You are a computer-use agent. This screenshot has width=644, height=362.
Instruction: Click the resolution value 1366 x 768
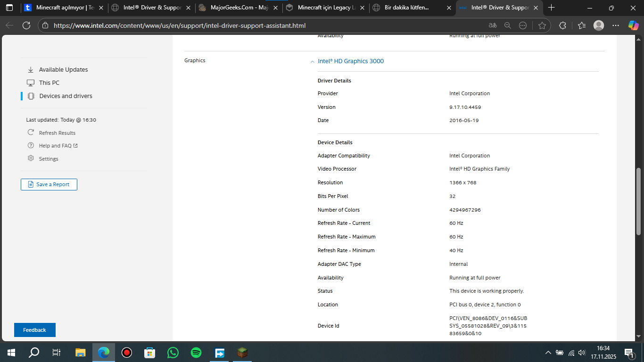(463, 182)
